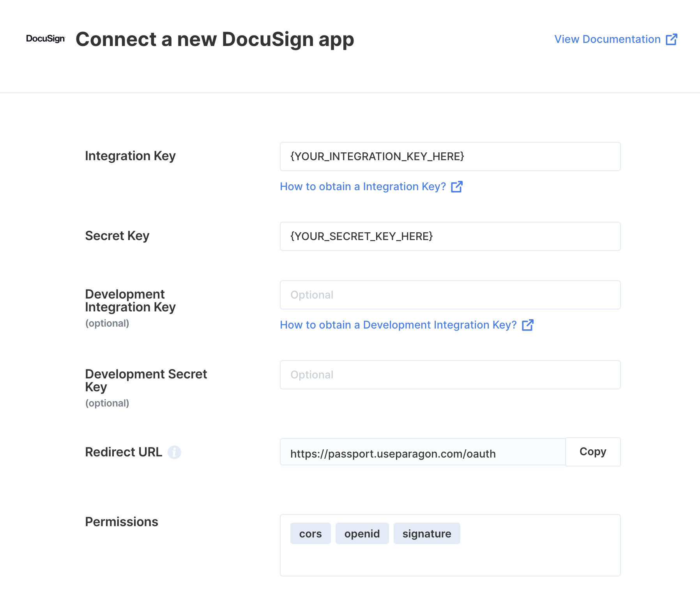The height and width of the screenshot is (615, 700).
Task: Focus the Secret Key input field
Action: click(x=450, y=236)
